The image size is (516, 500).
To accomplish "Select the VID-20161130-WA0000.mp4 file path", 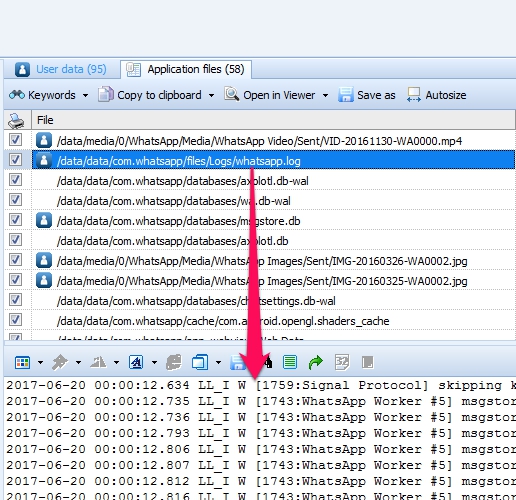I will (x=259, y=141).
